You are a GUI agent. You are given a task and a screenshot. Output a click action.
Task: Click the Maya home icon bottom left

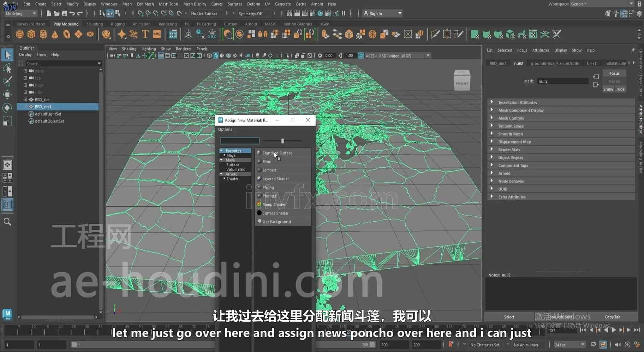pyautogui.click(x=7, y=315)
